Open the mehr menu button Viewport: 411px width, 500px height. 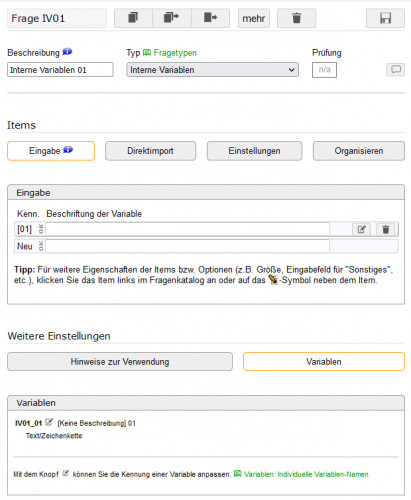click(x=254, y=18)
